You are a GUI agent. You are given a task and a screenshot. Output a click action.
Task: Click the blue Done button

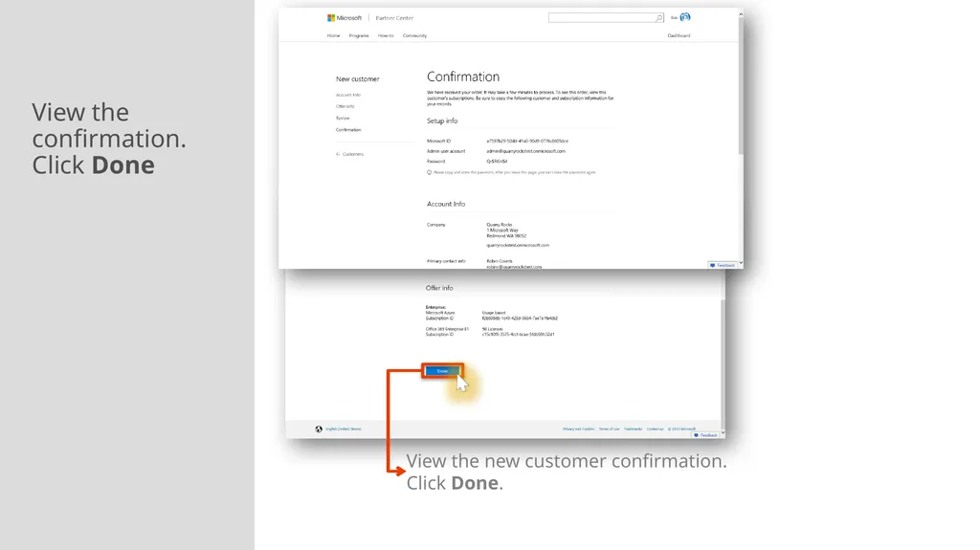pos(442,371)
